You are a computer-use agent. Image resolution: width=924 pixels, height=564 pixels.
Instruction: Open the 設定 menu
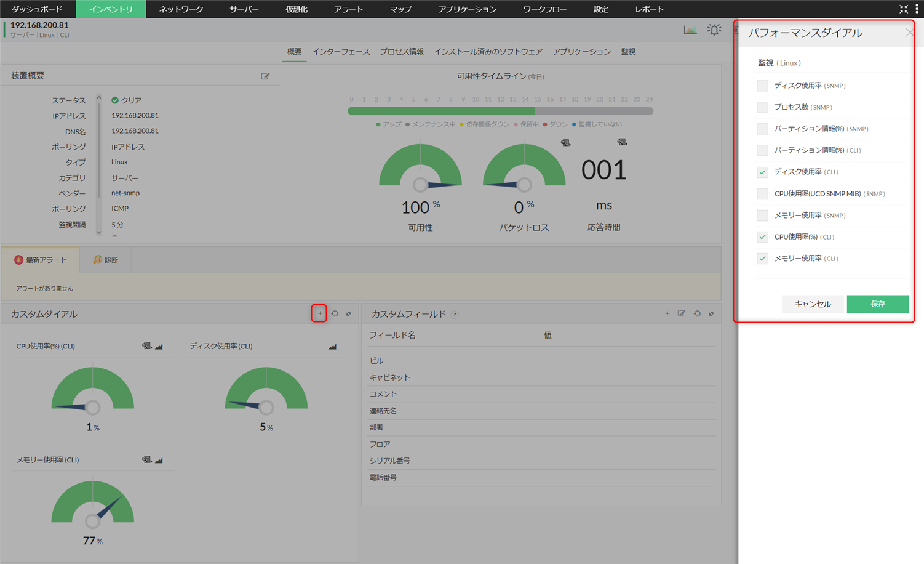pos(601,9)
